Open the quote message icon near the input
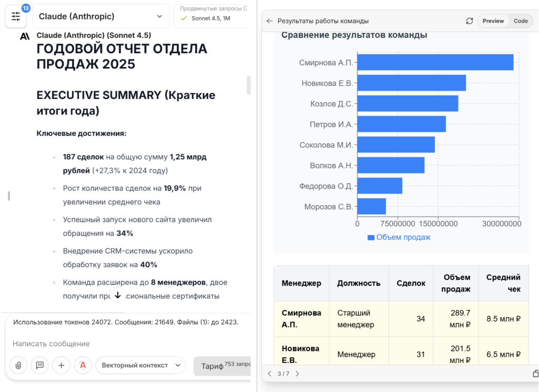 tap(39, 365)
